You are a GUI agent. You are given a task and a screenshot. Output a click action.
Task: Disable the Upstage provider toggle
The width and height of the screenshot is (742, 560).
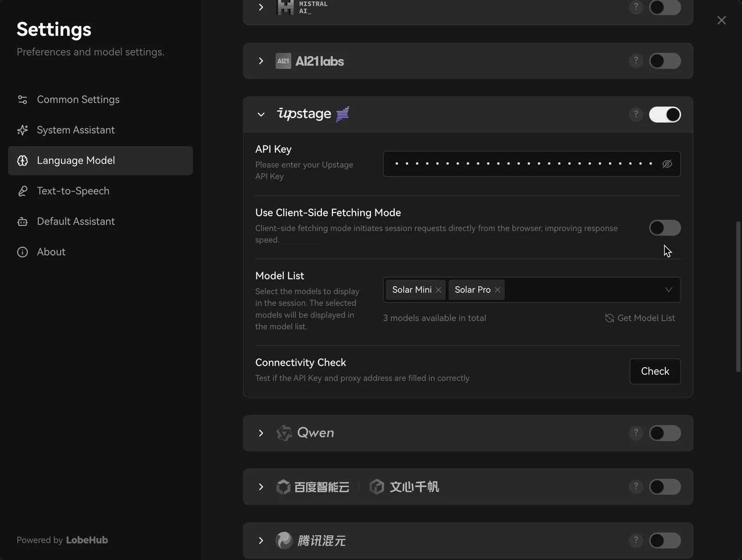pos(665,114)
